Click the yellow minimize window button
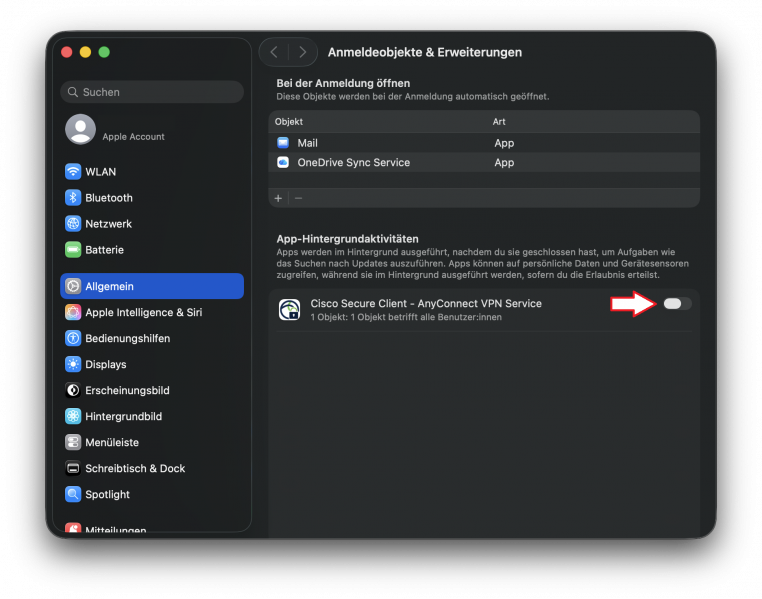 (86, 52)
